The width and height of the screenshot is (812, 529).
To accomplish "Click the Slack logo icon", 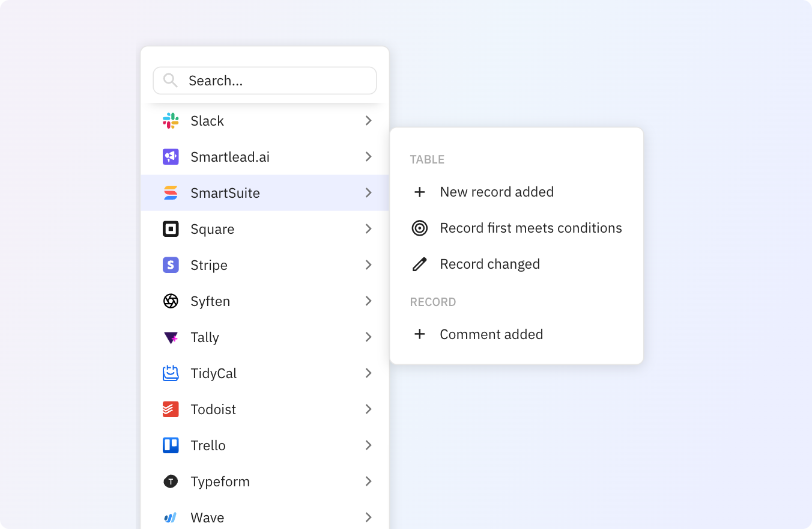I will [171, 121].
